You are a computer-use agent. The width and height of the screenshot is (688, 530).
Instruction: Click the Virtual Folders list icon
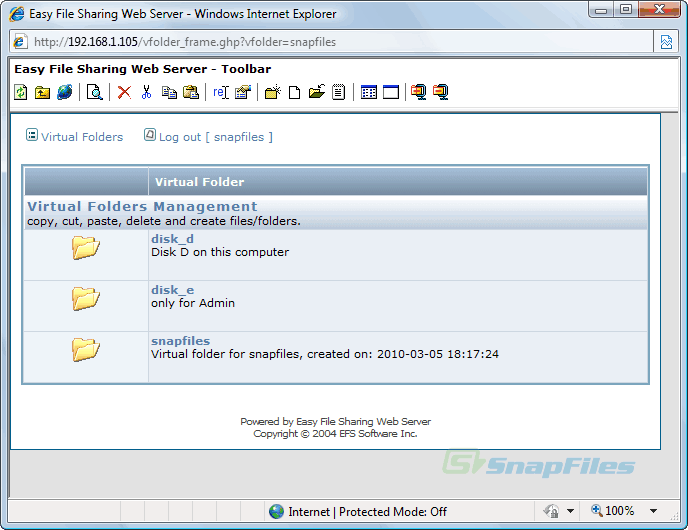tap(32, 135)
